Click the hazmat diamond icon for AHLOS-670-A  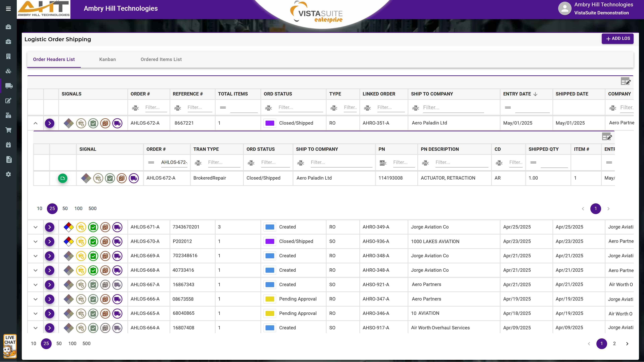(69, 241)
